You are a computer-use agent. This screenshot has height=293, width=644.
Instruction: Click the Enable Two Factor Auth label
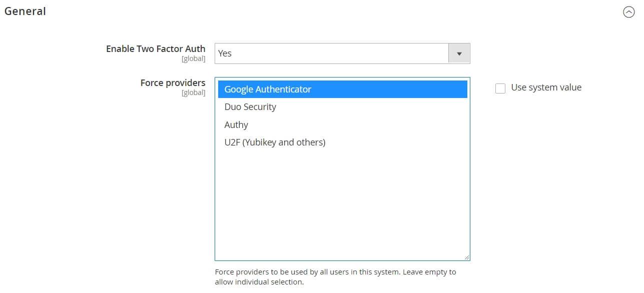[156, 48]
